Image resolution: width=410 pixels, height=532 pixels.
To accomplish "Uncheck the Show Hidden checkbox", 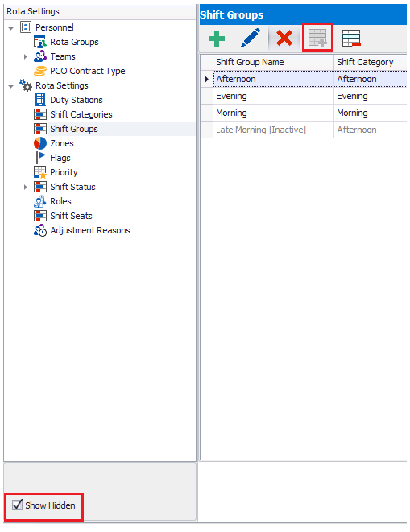I will [x=17, y=505].
